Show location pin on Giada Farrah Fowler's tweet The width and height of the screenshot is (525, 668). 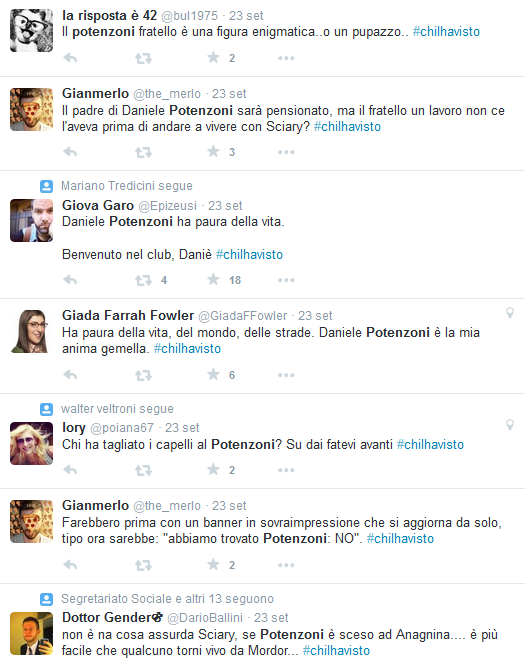click(x=510, y=313)
